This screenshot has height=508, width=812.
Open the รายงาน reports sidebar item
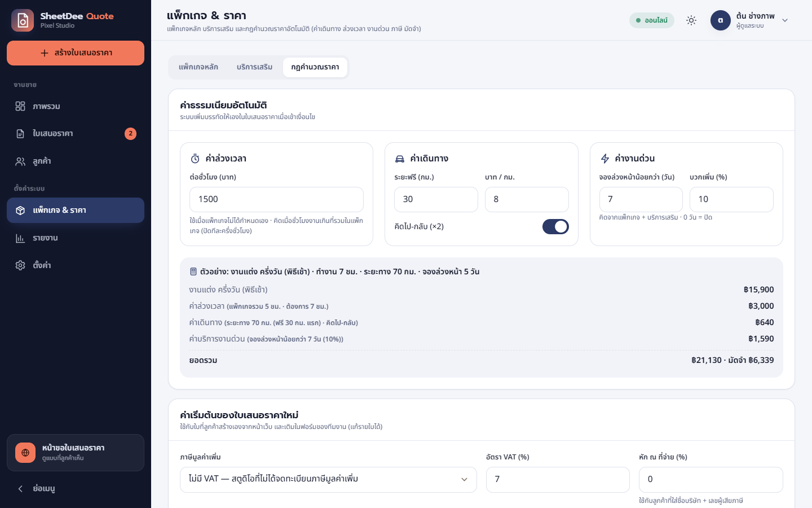[76, 238]
